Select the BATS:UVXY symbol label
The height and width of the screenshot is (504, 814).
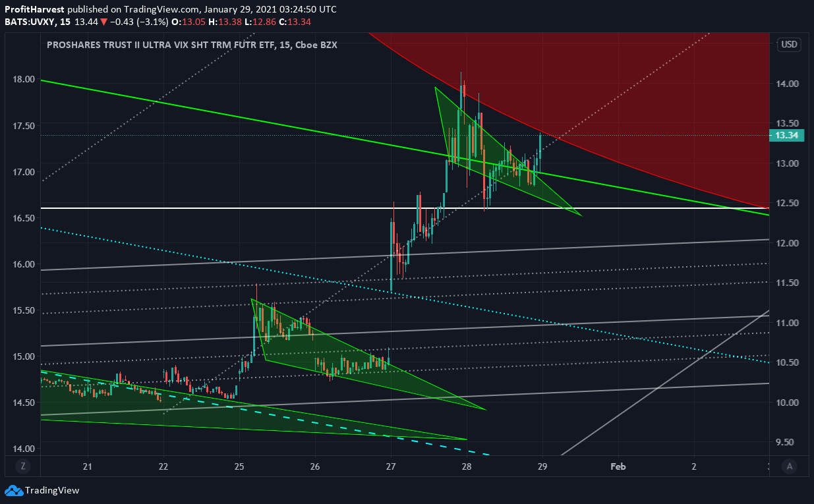click(x=28, y=22)
